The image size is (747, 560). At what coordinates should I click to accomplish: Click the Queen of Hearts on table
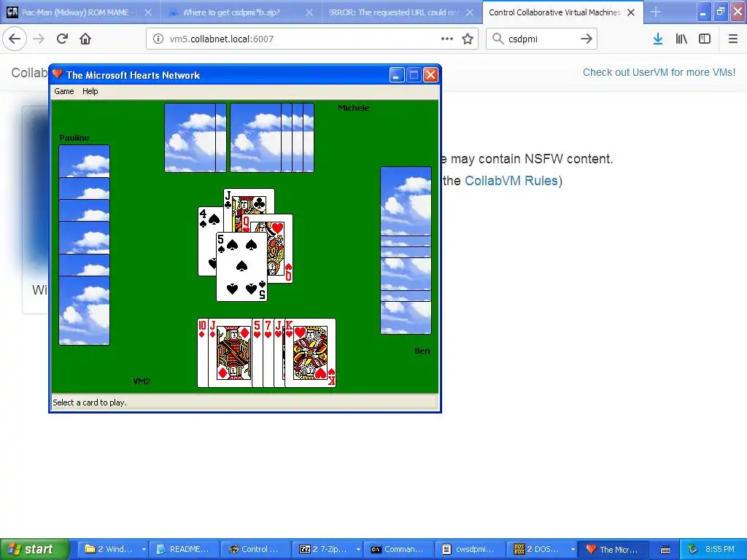(x=280, y=249)
